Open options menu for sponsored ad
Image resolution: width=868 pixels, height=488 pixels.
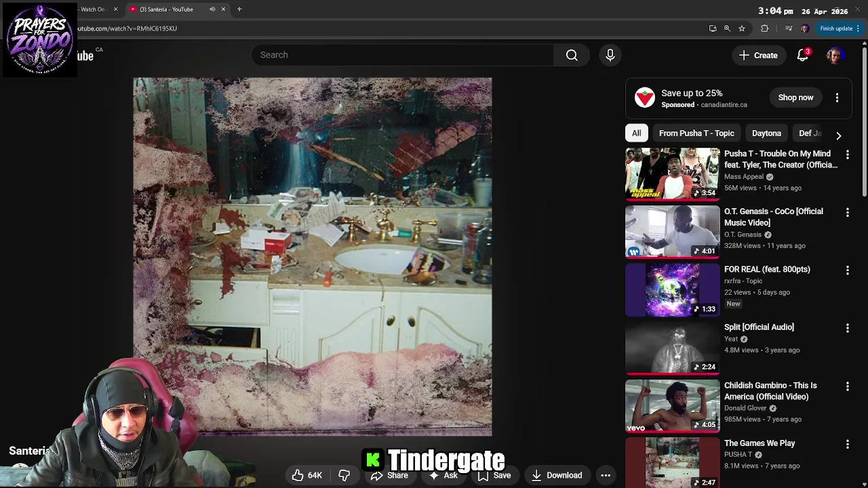(837, 98)
